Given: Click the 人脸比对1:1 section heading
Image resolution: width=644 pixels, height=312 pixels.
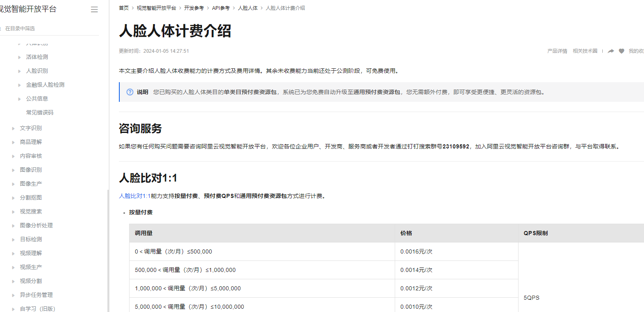Looking at the screenshot, I should coord(148,178).
